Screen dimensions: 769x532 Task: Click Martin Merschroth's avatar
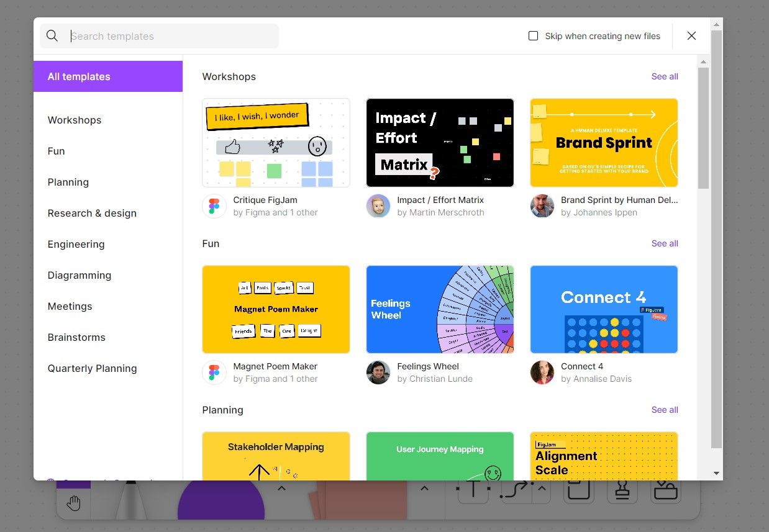[378, 206]
